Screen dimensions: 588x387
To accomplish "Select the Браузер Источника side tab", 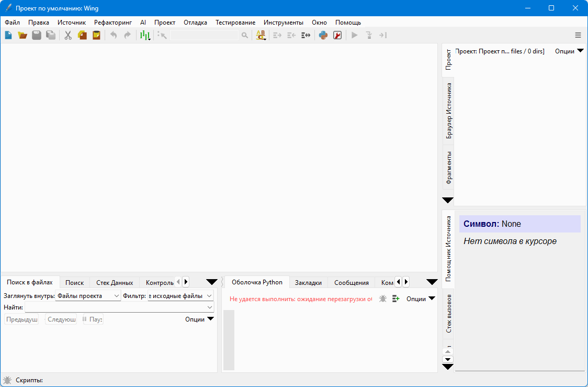I will 449,110.
